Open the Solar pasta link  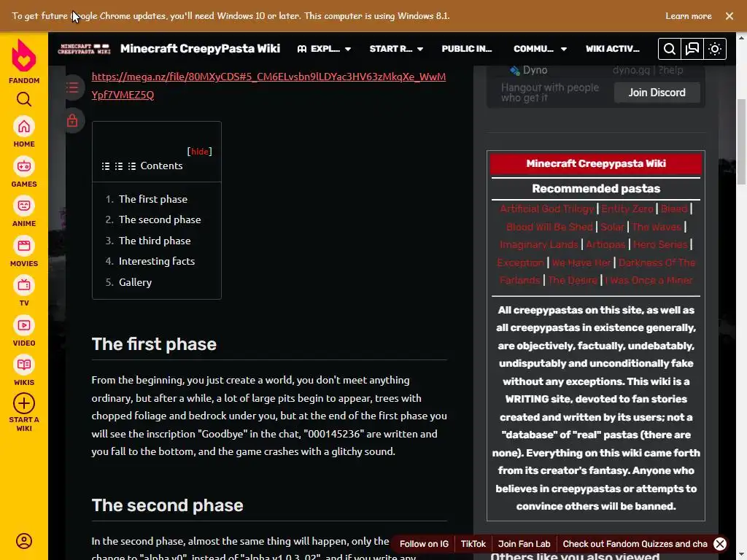click(612, 227)
